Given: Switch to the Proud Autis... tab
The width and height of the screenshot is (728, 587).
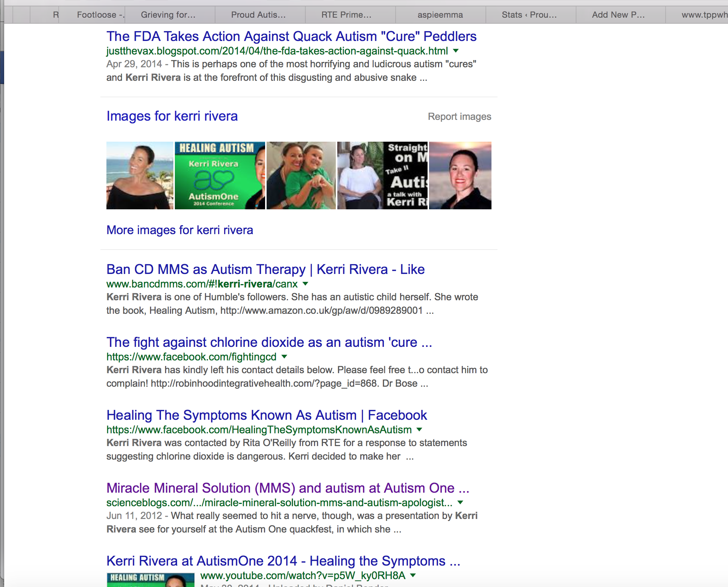Looking at the screenshot, I should point(260,15).
